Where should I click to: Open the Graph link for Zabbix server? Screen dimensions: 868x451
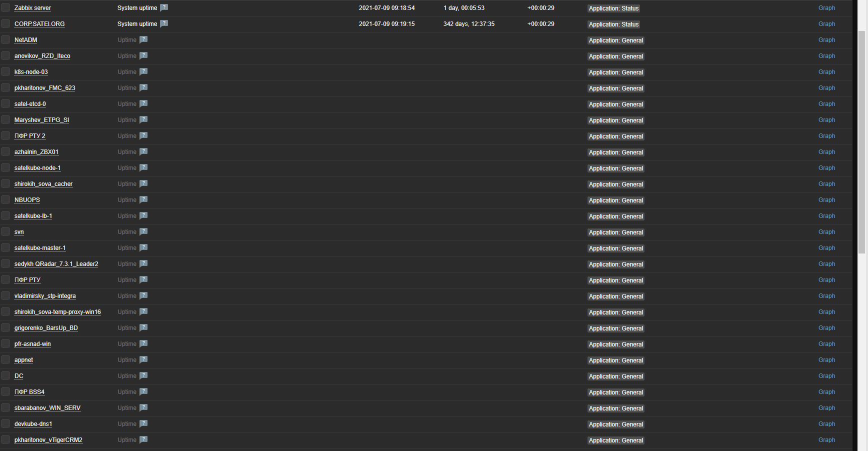point(826,7)
